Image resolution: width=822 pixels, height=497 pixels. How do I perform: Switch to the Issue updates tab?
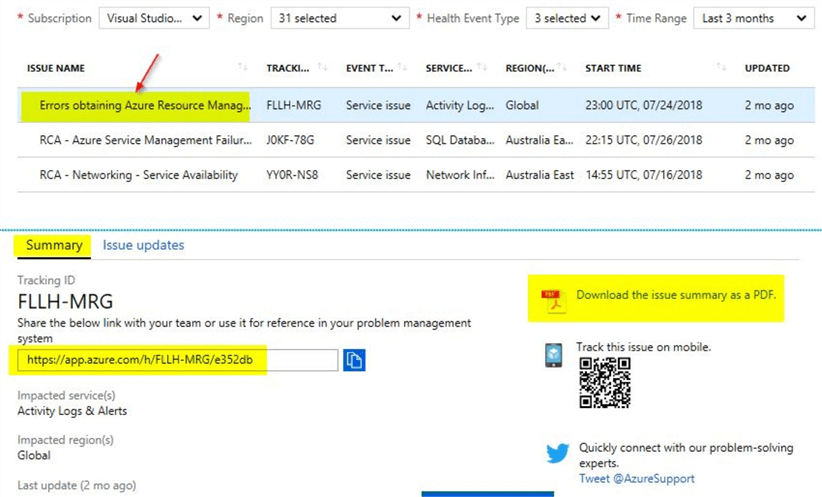(x=143, y=245)
